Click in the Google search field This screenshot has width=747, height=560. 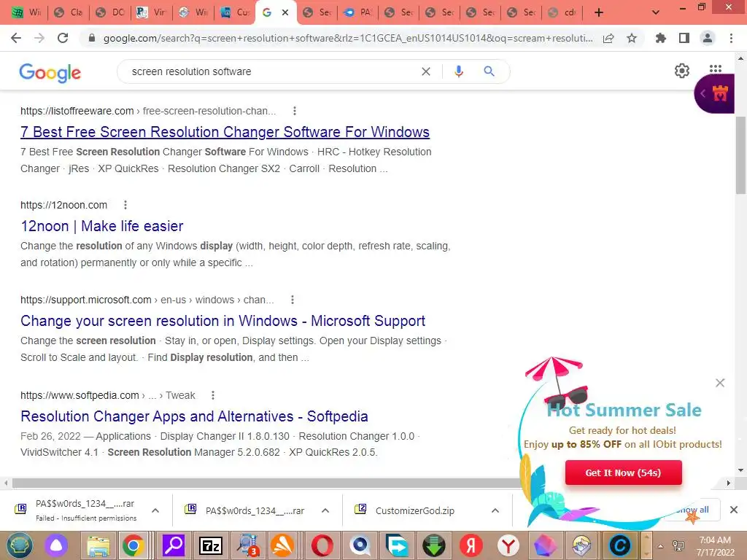coord(271,71)
